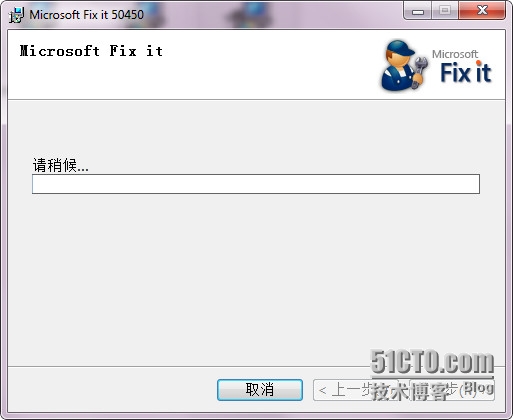Click the gray 'Microsoft' logo text above Fix it
The width and height of the screenshot is (513, 420).
pyautogui.click(x=455, y=54)
